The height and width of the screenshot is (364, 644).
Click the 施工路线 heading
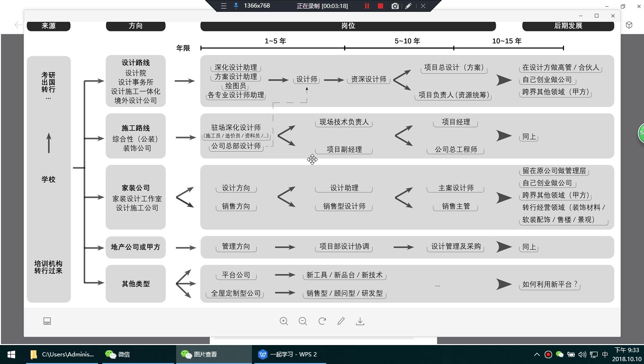pyautogui.click(x=135, y=128)
